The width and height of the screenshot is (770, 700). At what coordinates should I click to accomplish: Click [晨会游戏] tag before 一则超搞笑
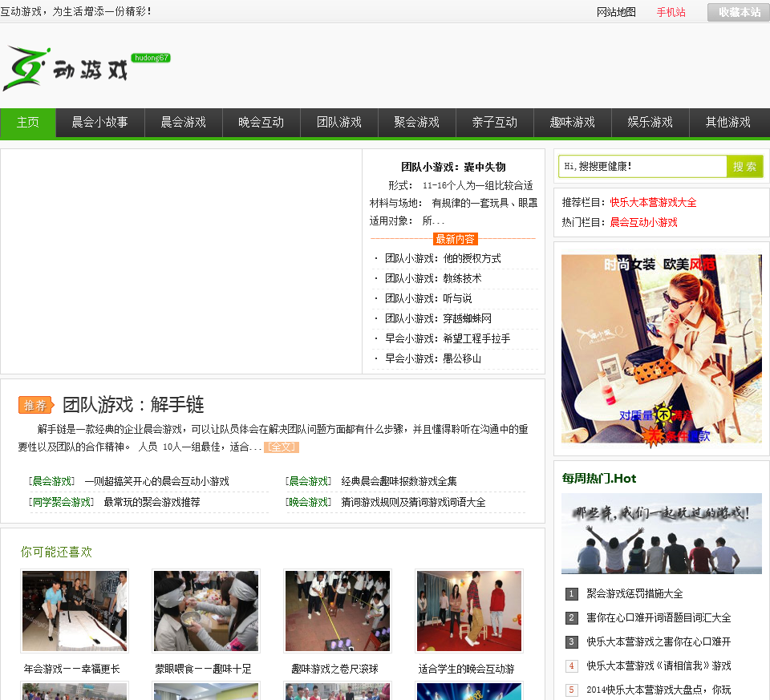51,482
